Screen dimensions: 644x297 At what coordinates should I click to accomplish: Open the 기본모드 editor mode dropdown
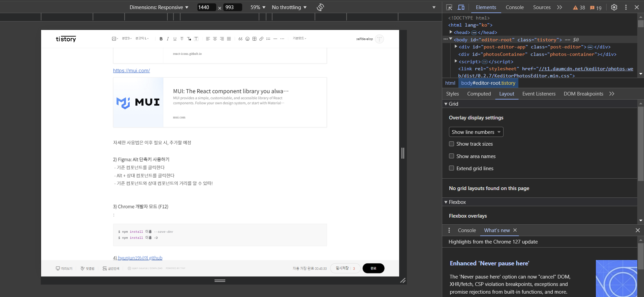pos(299,38)
